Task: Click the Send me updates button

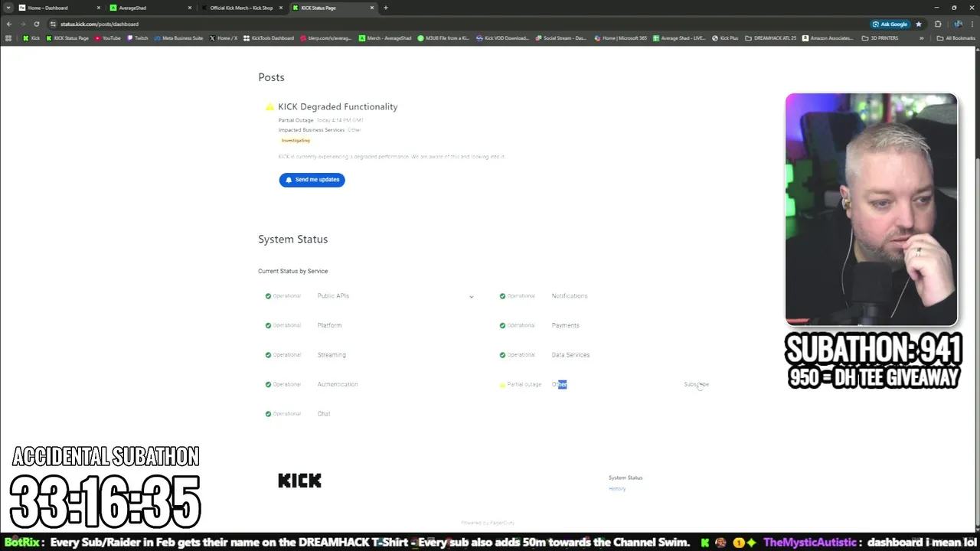Action: [x=312, y=180]
